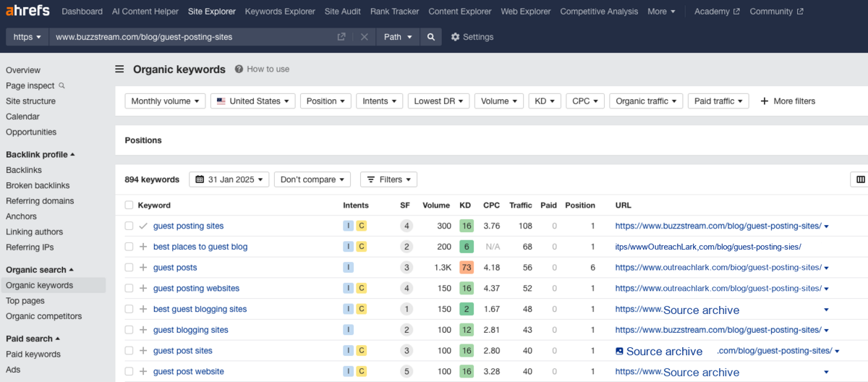Click plus icon next to guest post sites
This screenshot has height=382, width=868.
(x=143, y=351)
